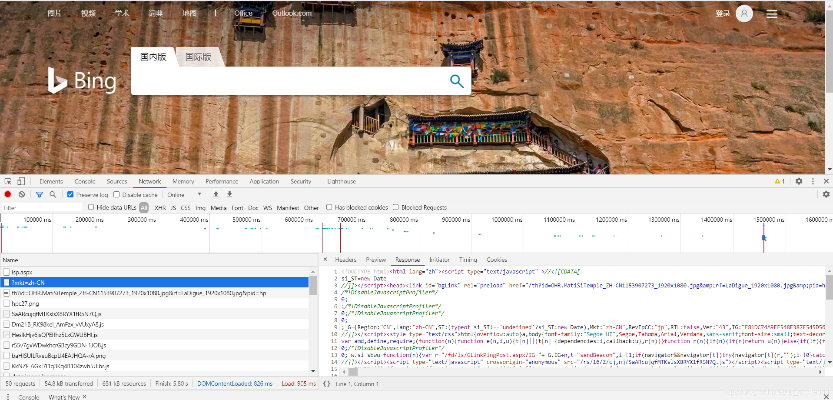833x400 pixels.
Task: Clear the network log
Action: point(22,194)
